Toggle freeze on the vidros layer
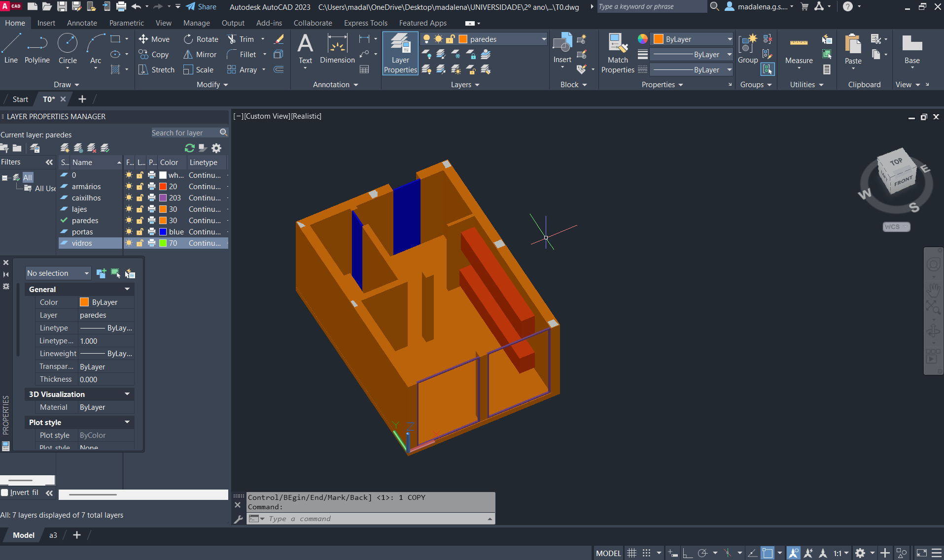Image resolution: width=944 pixels, height=560 pixels. click(129, 243)
